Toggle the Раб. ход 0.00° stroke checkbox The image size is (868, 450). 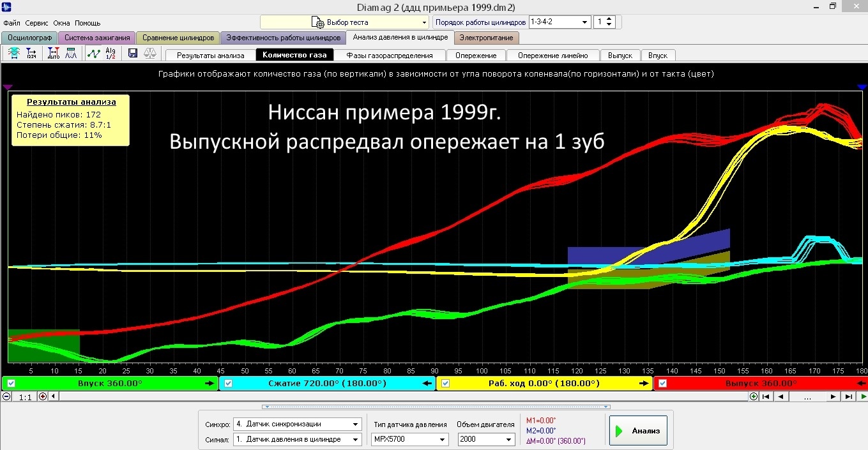446,384
